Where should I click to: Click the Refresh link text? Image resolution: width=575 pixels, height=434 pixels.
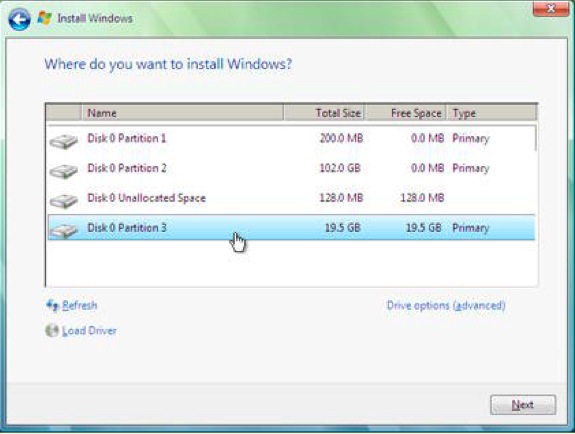[80, 305]
